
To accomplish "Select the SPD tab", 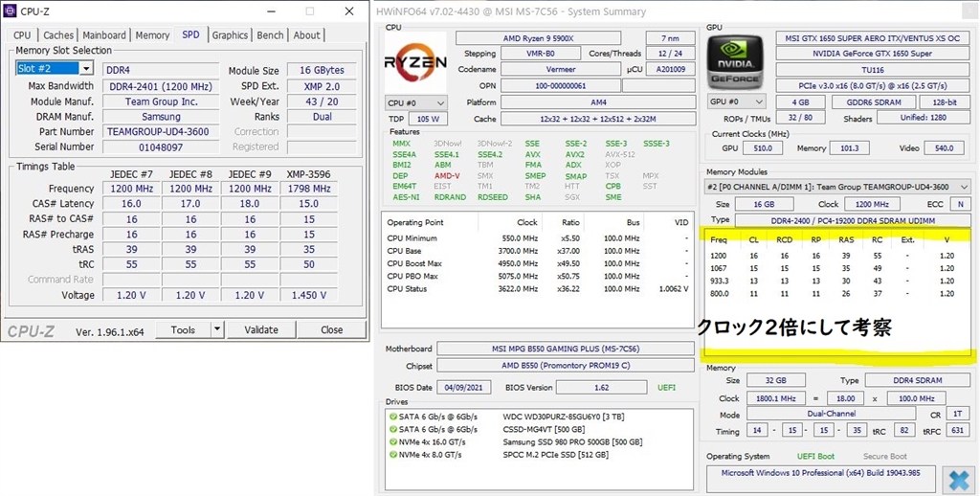I will click(x=190, y=35).
